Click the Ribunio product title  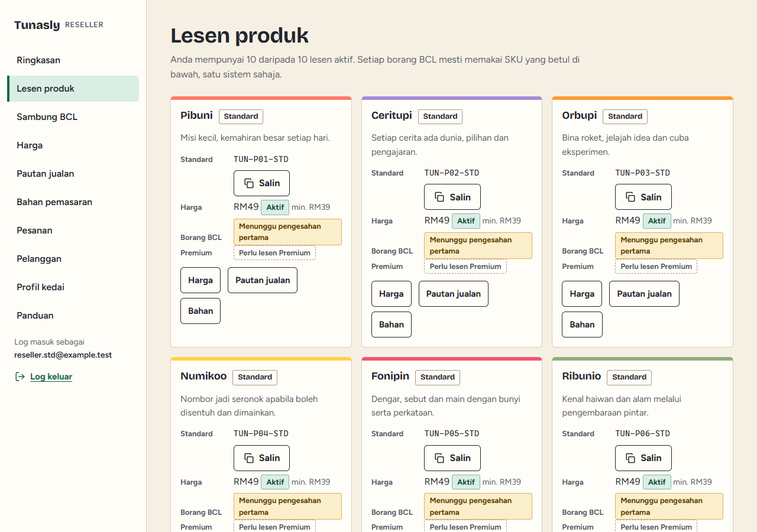coord(581,376)
